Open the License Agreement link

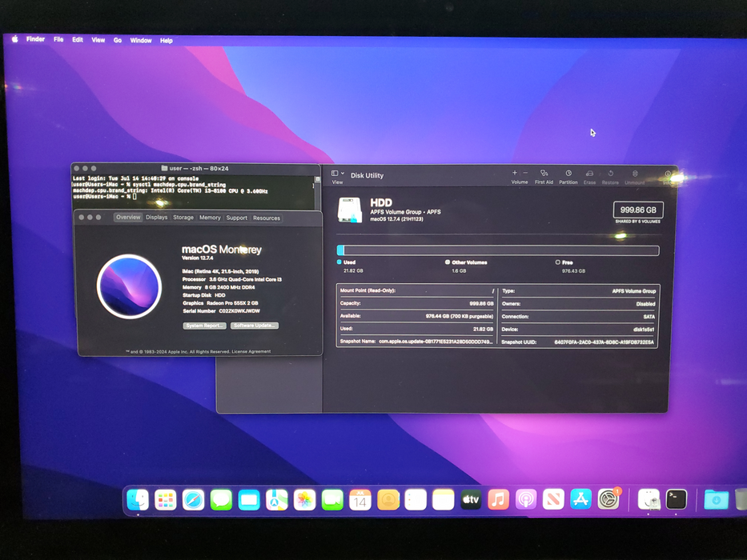pyautogui.click(x=251, y=351)
